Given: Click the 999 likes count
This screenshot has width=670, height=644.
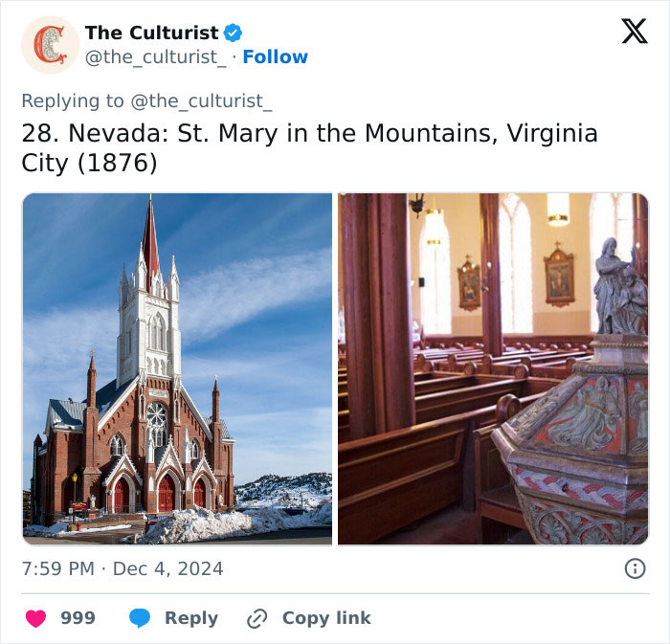Looking at the screenshot, I should coord(78,618).
